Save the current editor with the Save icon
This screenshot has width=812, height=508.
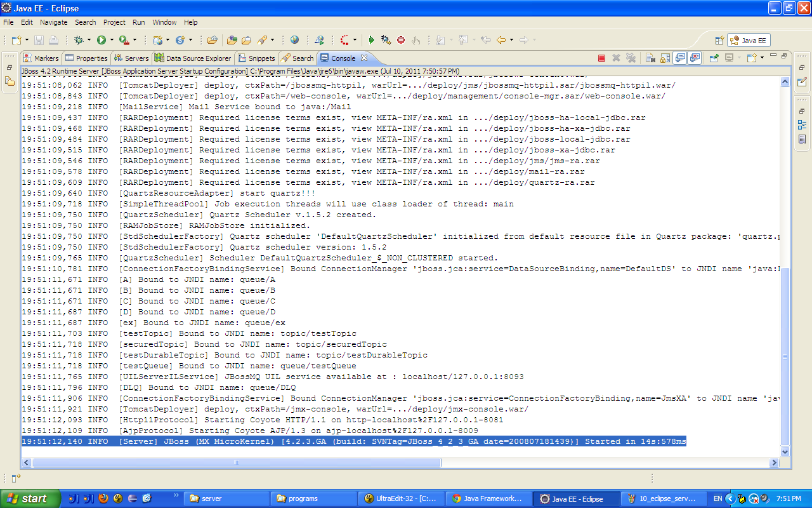(x=38, y=39)
